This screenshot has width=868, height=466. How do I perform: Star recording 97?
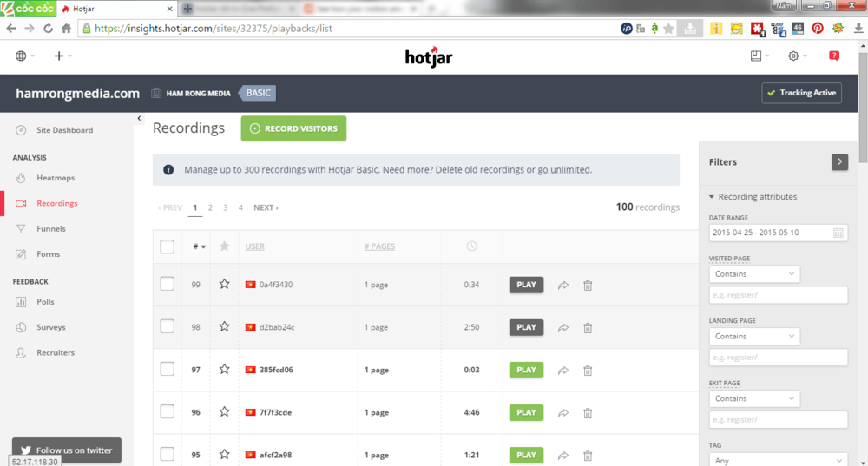tap(224, 369)
